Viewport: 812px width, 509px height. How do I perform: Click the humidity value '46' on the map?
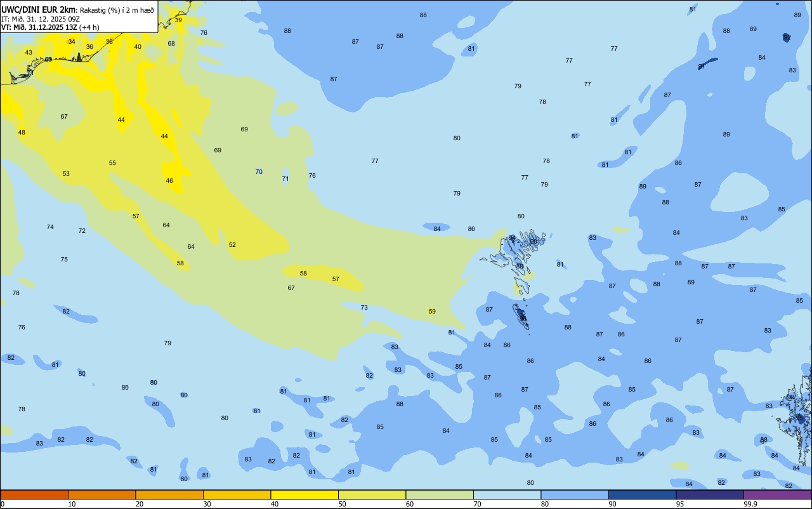point(169,181)
